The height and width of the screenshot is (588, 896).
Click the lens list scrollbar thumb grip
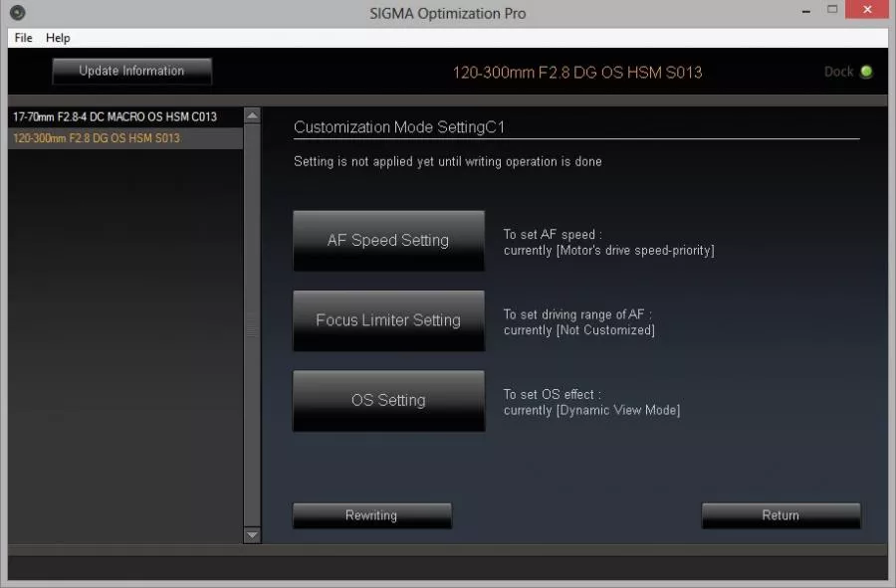pos(252,328)
